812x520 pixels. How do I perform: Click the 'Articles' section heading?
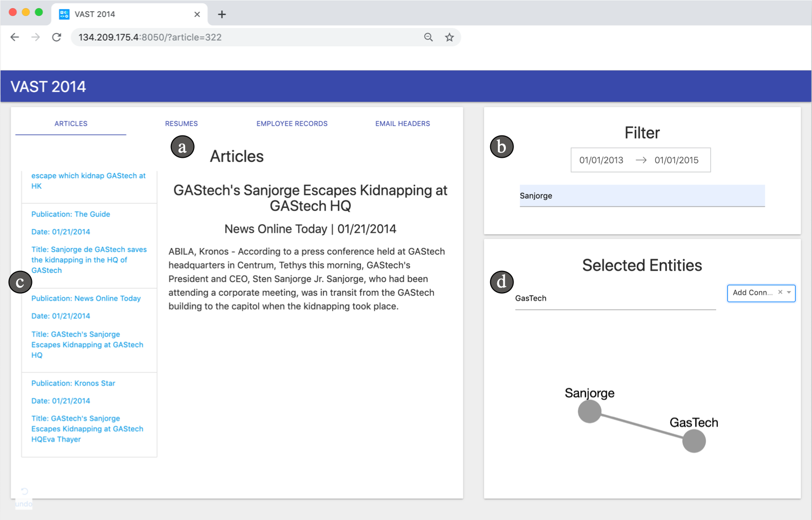[x=237, y=156]
